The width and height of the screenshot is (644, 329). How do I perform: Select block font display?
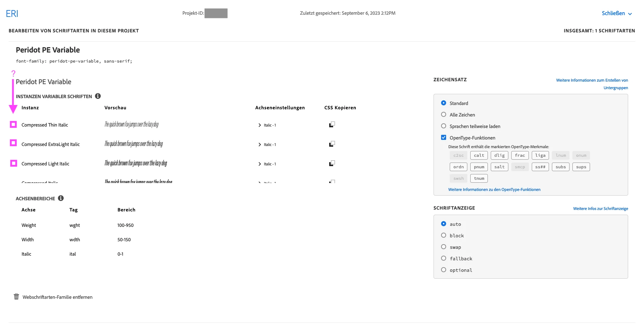[444, 235]
